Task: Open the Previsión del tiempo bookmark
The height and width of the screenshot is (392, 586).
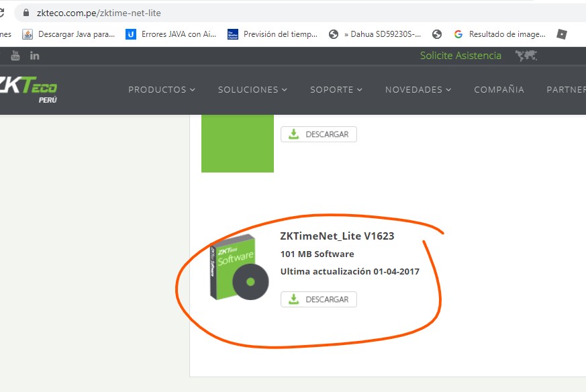Action: 273,34
